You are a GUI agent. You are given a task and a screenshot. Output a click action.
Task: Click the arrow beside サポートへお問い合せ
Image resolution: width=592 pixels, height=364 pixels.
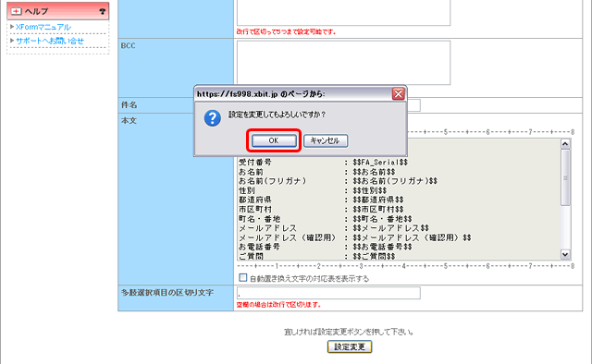[12, 41]
